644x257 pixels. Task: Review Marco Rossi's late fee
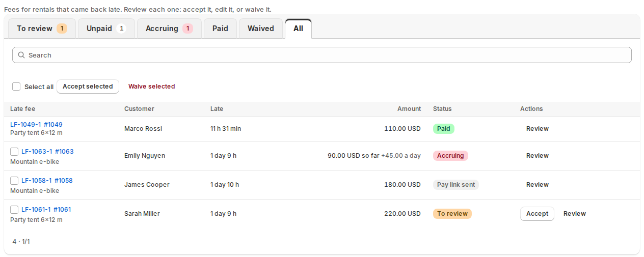tap(538, 129)
